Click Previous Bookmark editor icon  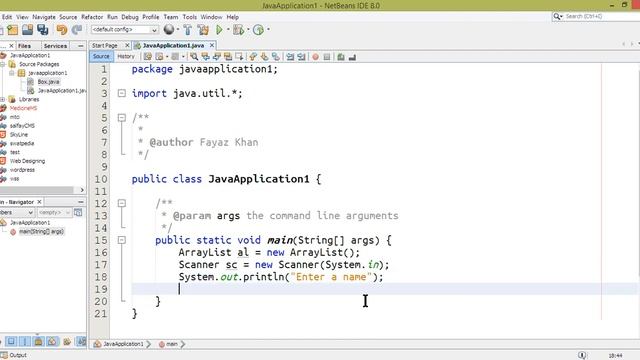253,57
